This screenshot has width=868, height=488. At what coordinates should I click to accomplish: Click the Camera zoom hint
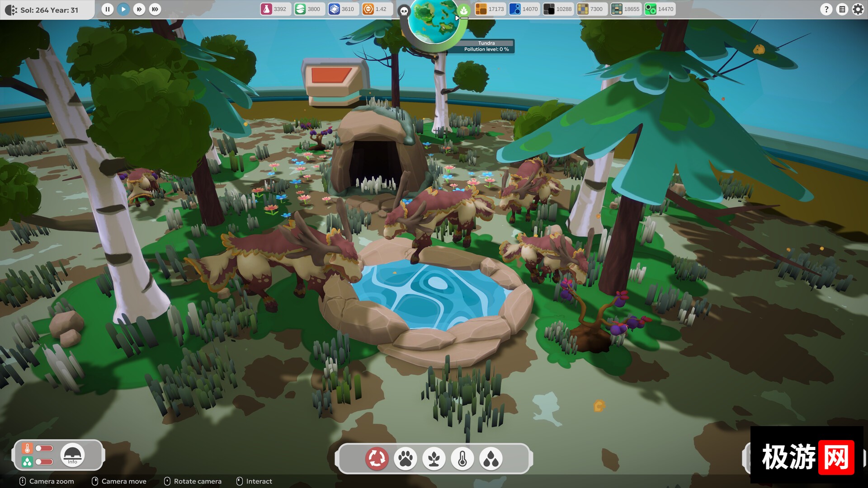coord(47,481)
